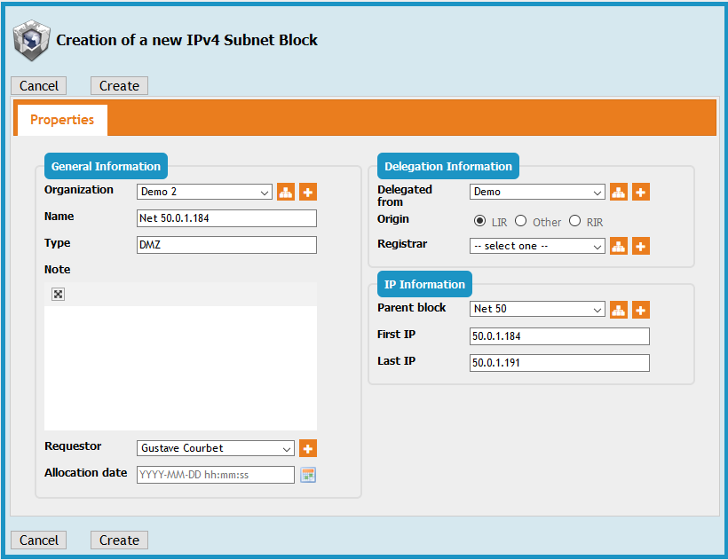The height and width of the screenshot is (560, 728).
Task: Click plus icon beside Delegated from
Action: point(640,192)
